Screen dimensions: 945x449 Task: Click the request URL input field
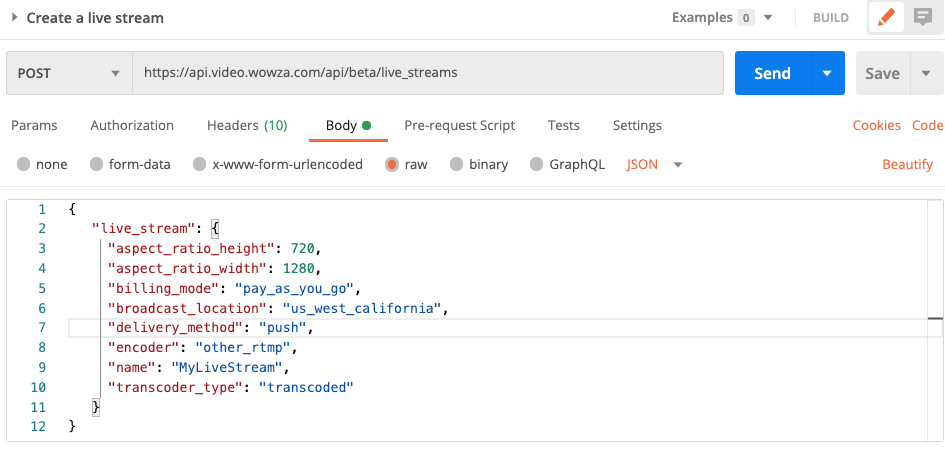(x=428, y=73)
